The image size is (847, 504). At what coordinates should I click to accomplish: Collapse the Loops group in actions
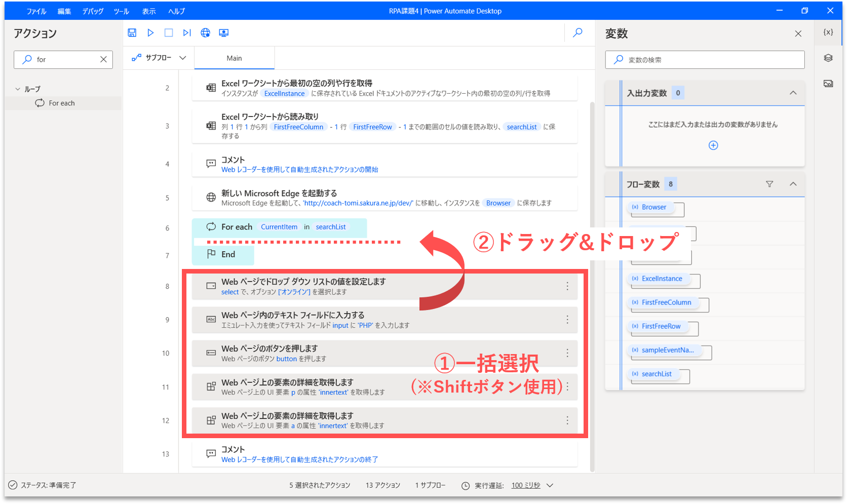[18, 89]
